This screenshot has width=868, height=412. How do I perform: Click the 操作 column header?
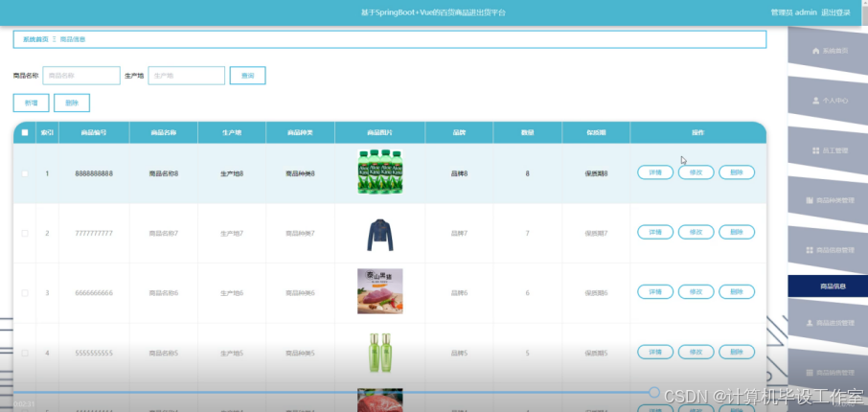coord(698,133)
